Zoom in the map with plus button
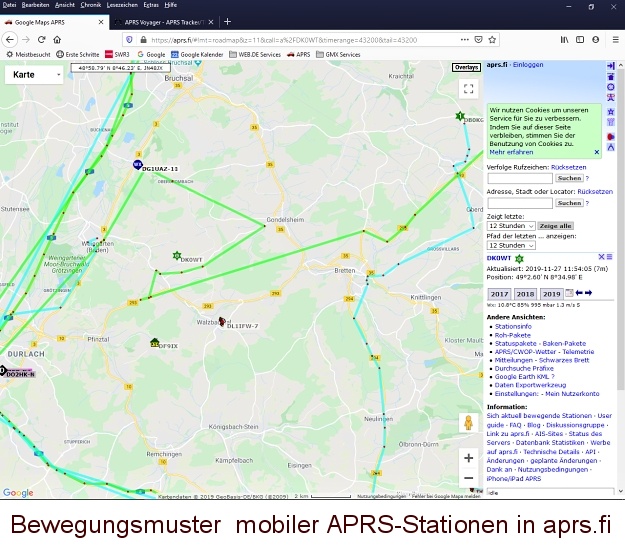Viewport: 625px width, 550px height. tap(469, 458)
